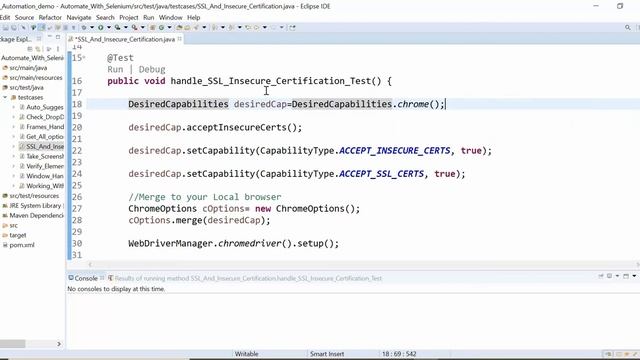Screen dimensions: 640x360
Task: Click Display Selected Console icon
Action: pyautogui.click(x=609, y=276)
